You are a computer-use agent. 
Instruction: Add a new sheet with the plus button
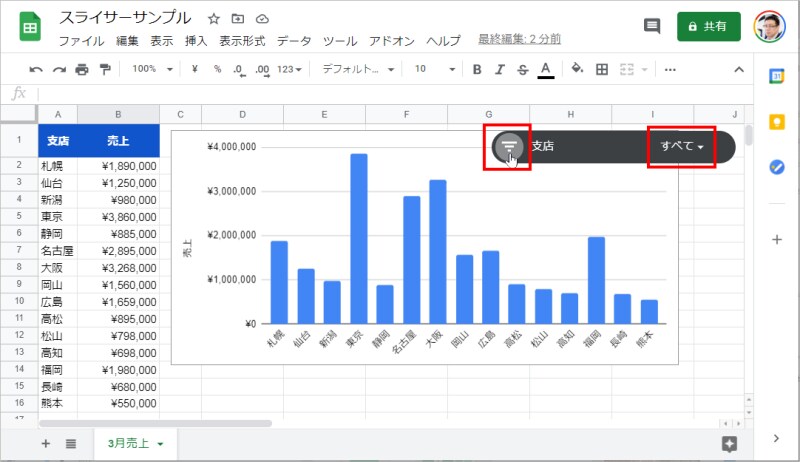point(45,444)
